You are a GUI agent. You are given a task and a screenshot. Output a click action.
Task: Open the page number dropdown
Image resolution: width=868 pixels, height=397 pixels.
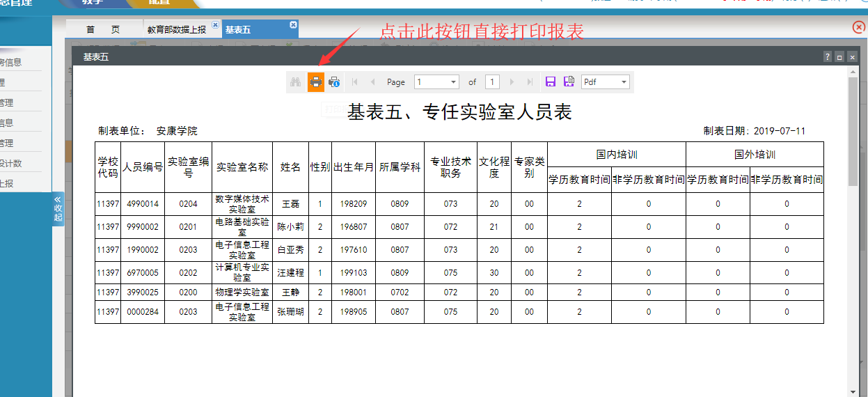(x=454, y=82)
